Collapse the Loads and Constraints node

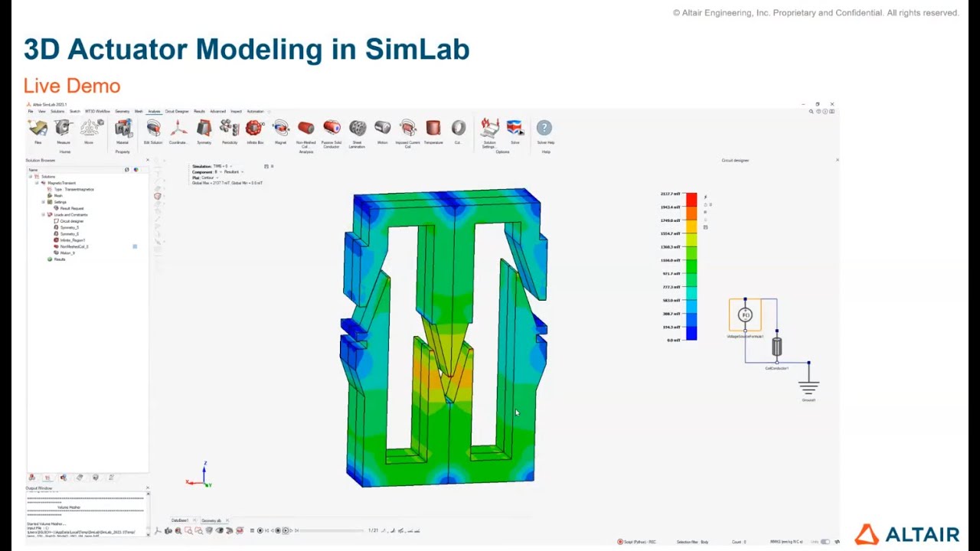[44, 215]
